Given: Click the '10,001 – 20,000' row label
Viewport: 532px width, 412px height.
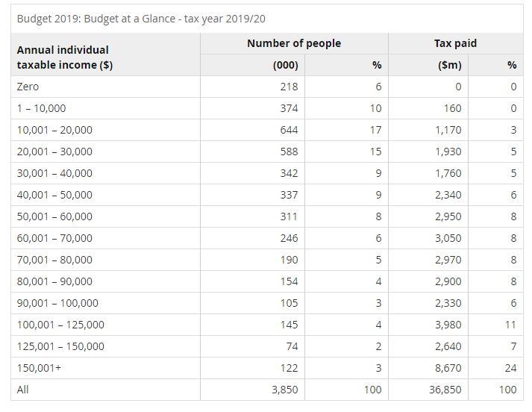Looking at the screenshot, I should (54, 130).
